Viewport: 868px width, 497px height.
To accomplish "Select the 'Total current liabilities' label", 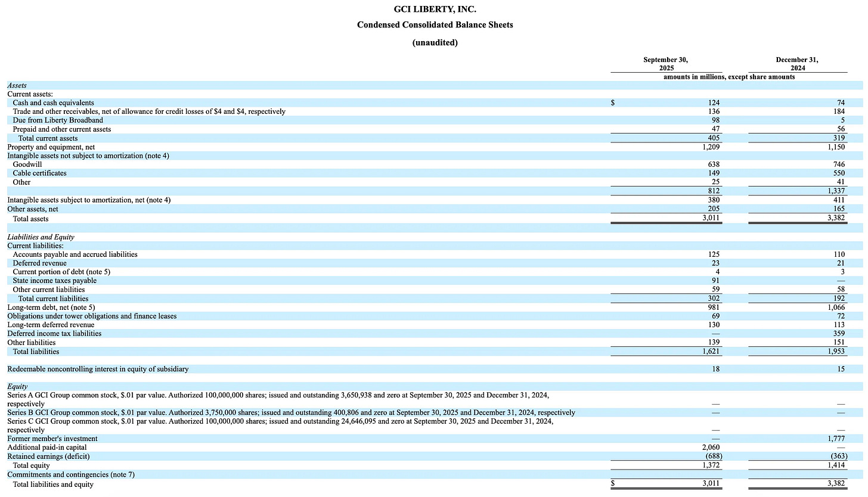I will [54, 299].
